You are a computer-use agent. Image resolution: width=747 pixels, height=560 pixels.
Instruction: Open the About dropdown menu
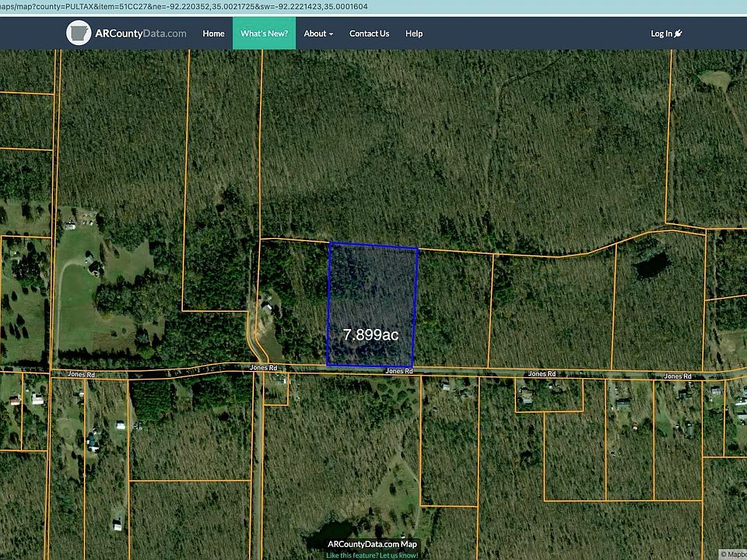(x=318, y=33)
